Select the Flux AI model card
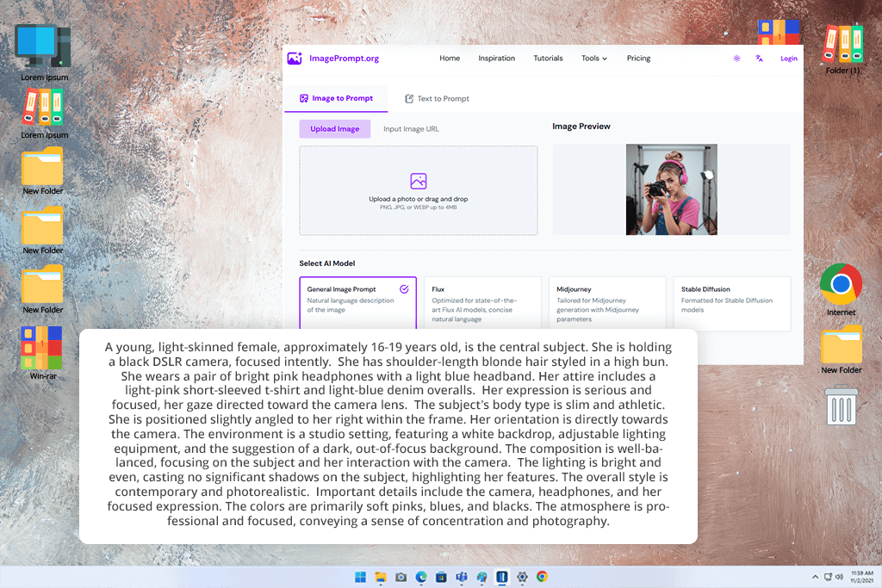Screen dimensions: 882x588 (482, 303)
